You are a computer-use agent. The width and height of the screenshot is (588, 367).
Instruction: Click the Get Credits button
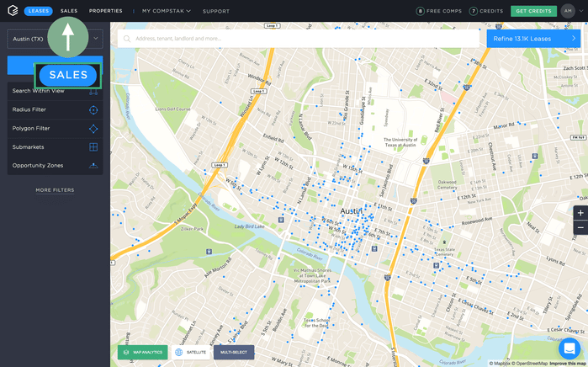[533, 11]
